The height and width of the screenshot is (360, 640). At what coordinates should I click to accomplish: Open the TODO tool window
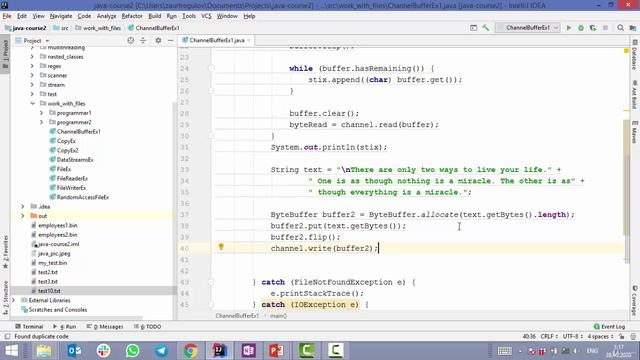pyautogui.click(x=147, y=327)
